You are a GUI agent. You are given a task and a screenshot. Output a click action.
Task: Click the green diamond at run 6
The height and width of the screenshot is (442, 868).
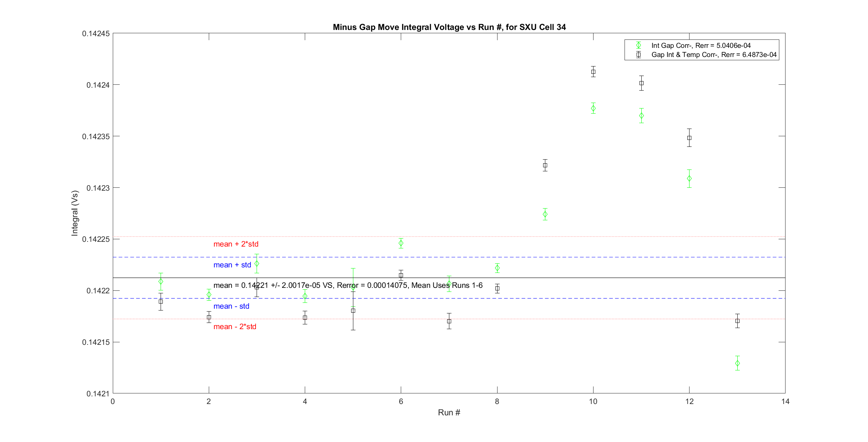point(401,243)
